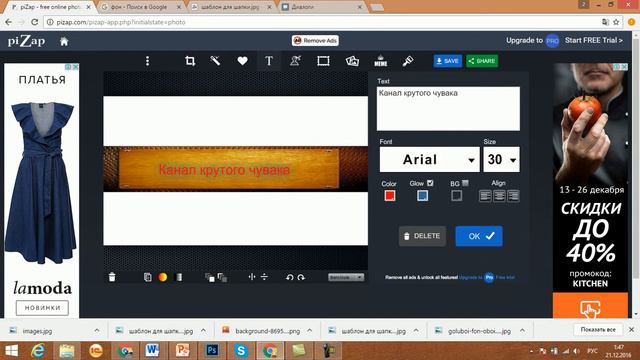Screen dimensions: 640x360
Task: Select the Crop tool
Action: (190, 61)
